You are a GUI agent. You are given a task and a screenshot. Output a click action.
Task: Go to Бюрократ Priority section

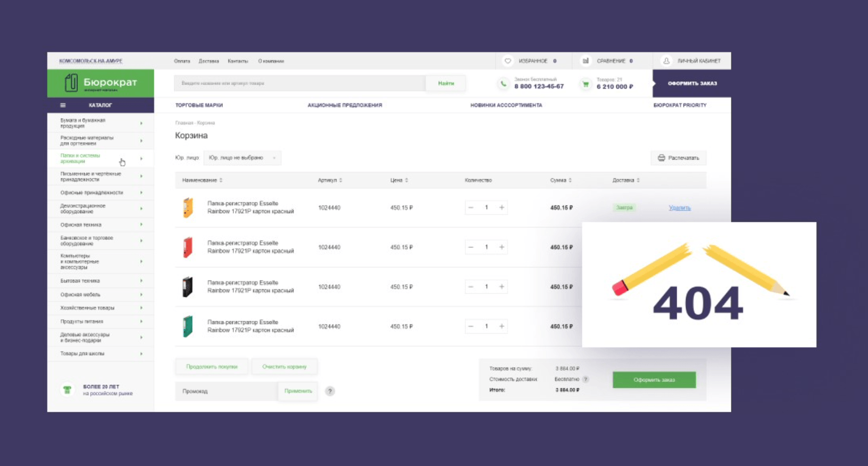[x=680, y=105]
